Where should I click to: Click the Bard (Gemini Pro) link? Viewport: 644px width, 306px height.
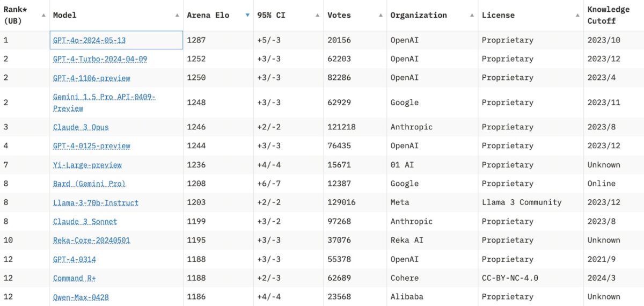[x=89, y=184]
